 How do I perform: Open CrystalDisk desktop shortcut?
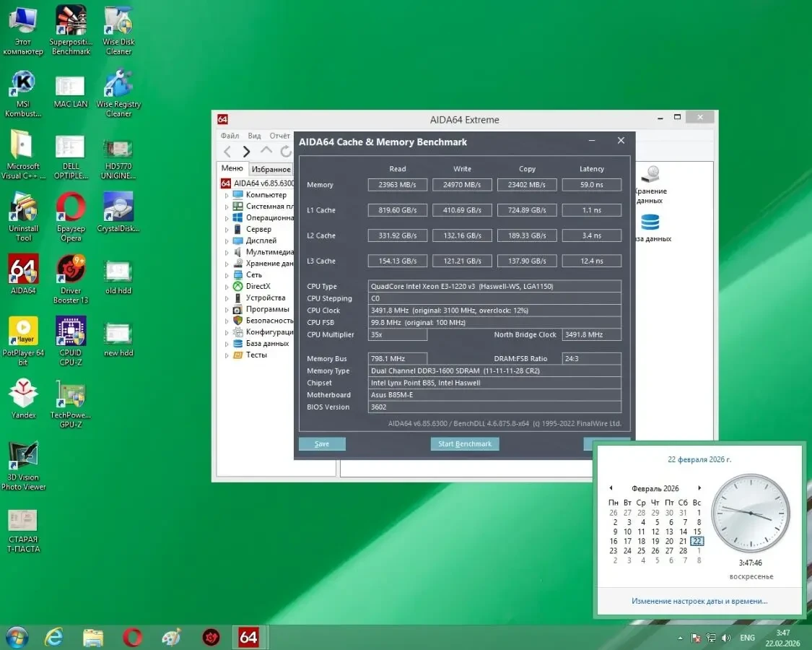(118, 212)
